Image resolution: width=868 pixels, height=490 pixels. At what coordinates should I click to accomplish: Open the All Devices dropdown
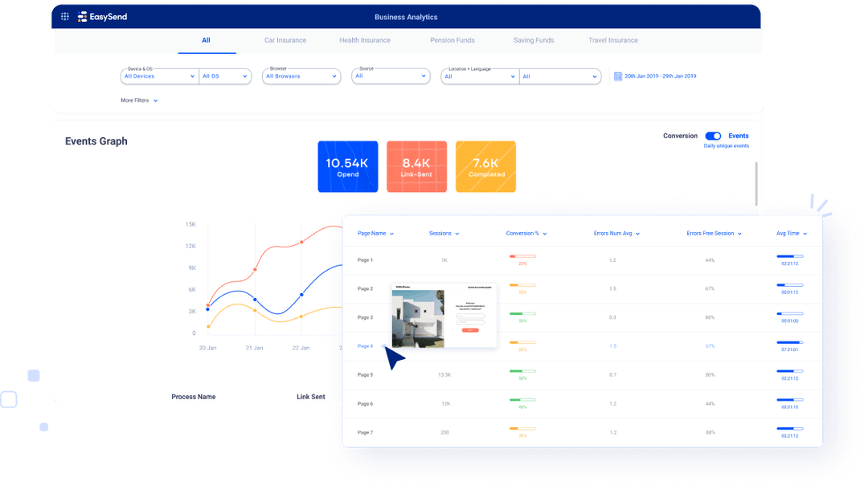158,76
